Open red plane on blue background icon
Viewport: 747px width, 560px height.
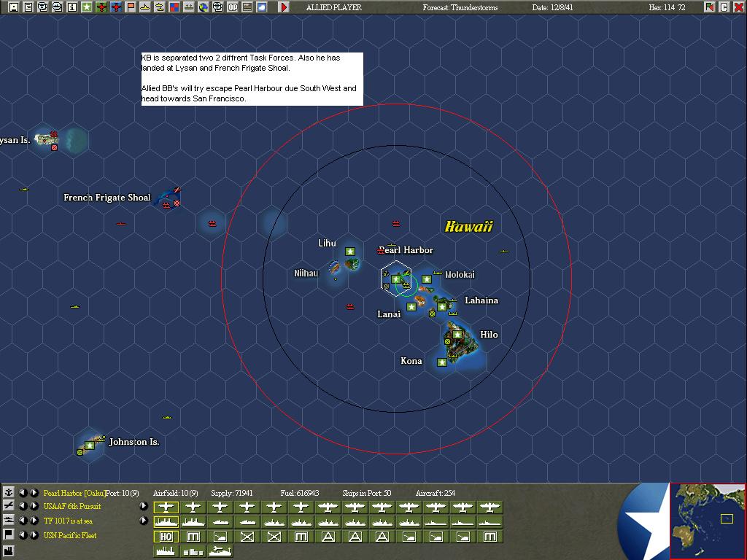[116, 7]
